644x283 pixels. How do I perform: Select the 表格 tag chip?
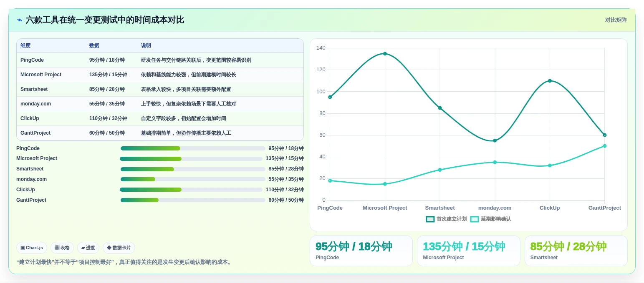click(62, 248)
